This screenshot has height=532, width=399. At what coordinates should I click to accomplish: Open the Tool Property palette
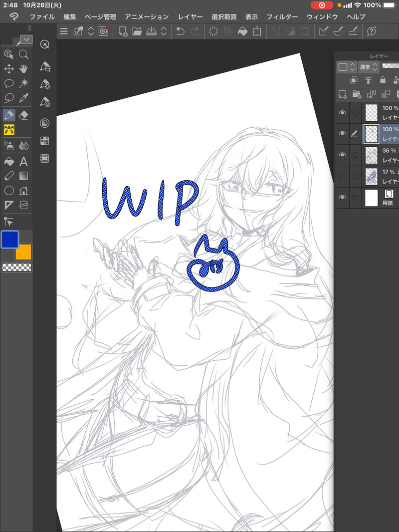coord(45,83)
